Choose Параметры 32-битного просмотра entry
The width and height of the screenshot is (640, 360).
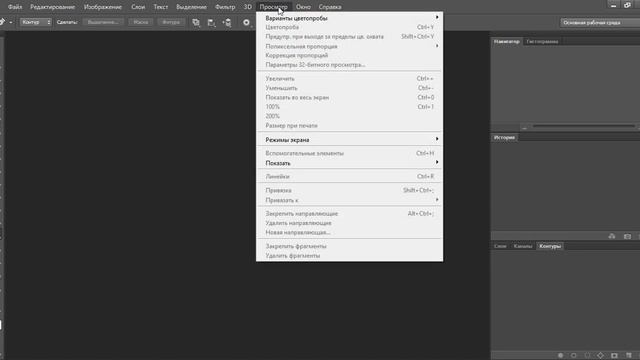[x=349, y=64]
